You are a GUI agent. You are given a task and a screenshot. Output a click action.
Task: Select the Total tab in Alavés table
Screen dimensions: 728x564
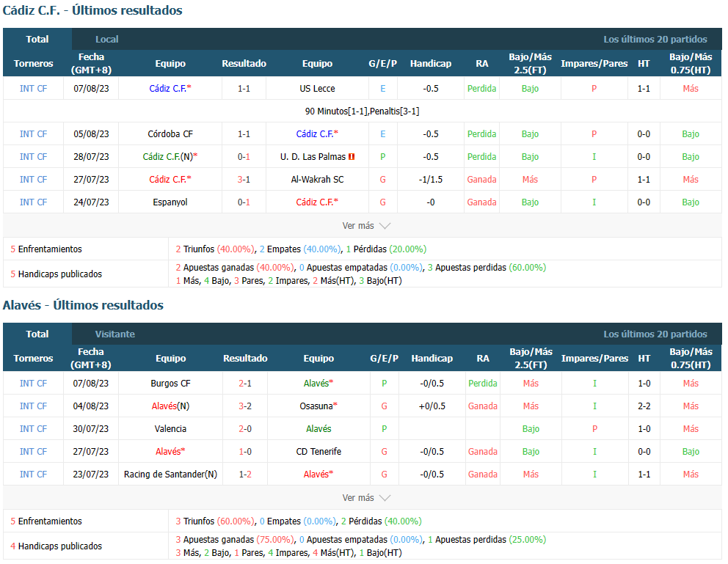point(37,334)
